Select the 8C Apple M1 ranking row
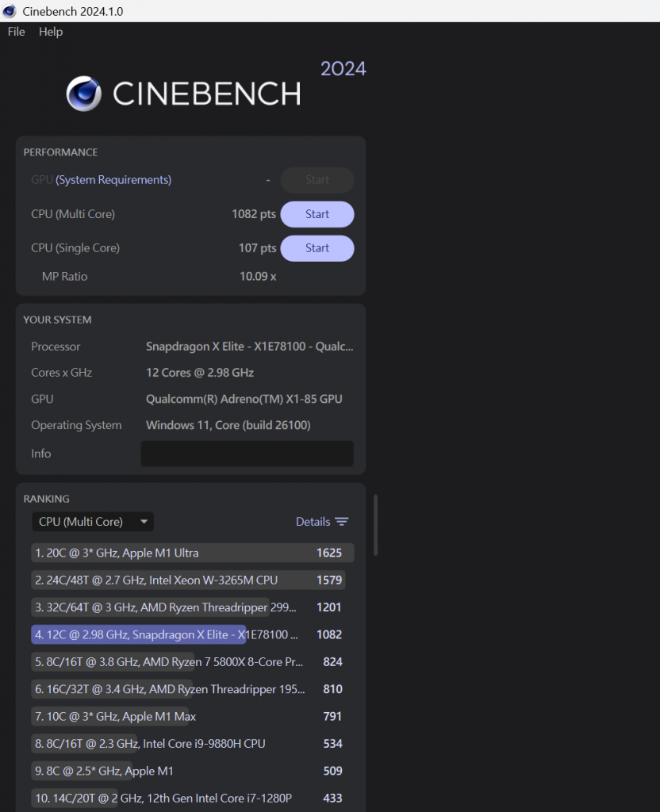 (192, 771)
